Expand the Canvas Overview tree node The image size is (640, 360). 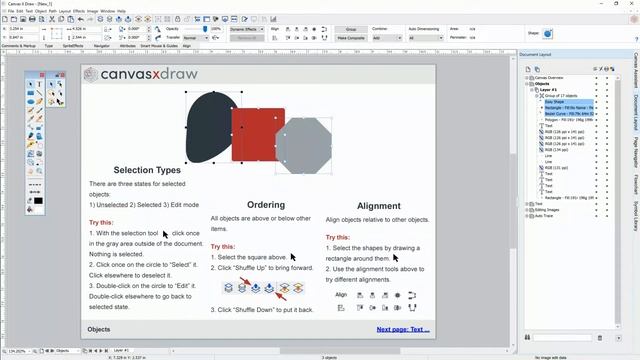coord(527,78)
